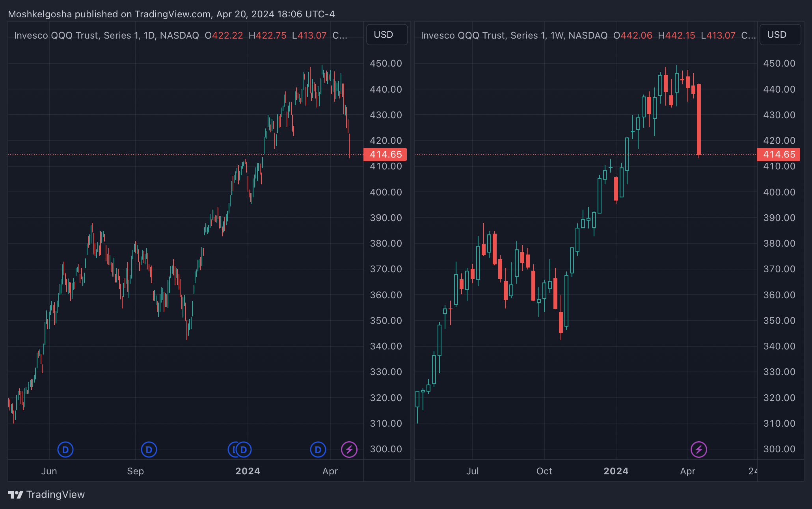The height and width of the screenshot is (509, 812).
Task: Click 430.00 on the daily price scale
Action: 386,115
